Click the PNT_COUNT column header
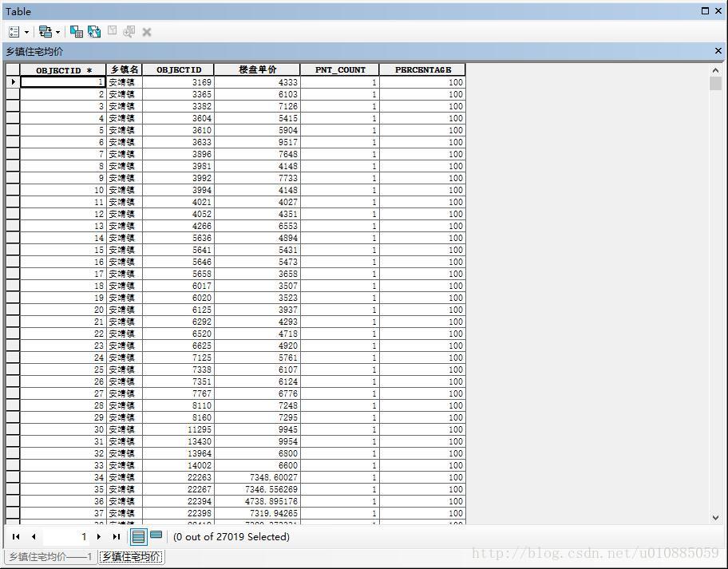Image resolution: width=728 pixels, height=569 pixels. tap(340, 69)
